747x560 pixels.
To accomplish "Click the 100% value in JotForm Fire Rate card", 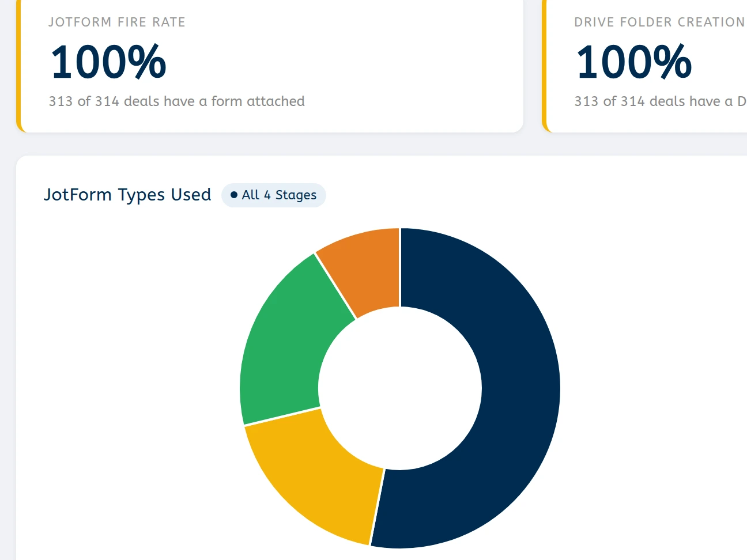I will (x=108, y=62).
